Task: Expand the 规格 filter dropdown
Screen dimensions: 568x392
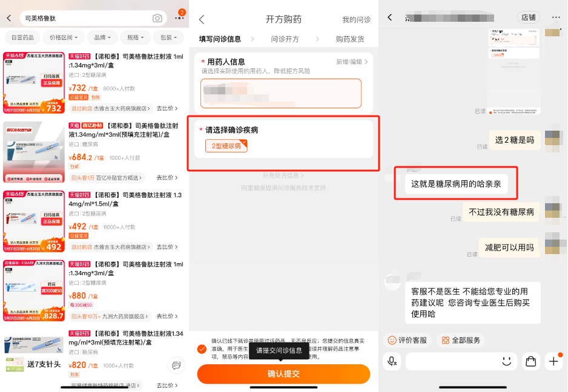Action: (136, 38)
